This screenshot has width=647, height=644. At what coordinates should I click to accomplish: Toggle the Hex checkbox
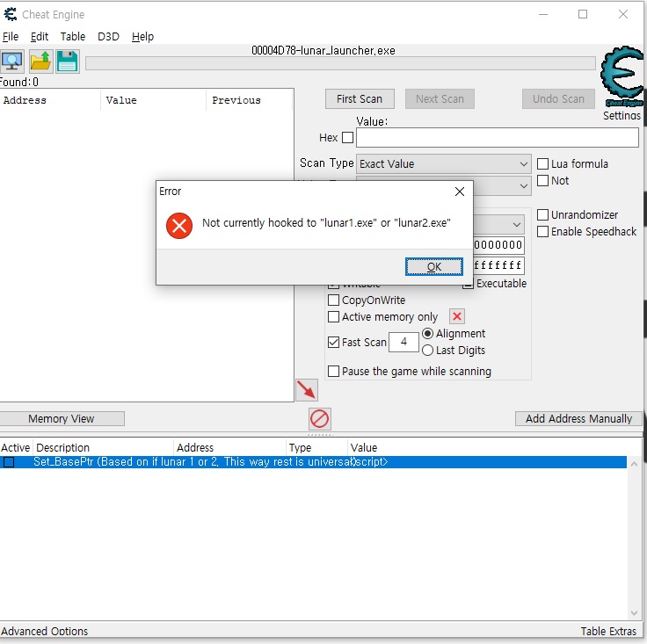pos(347,137)
